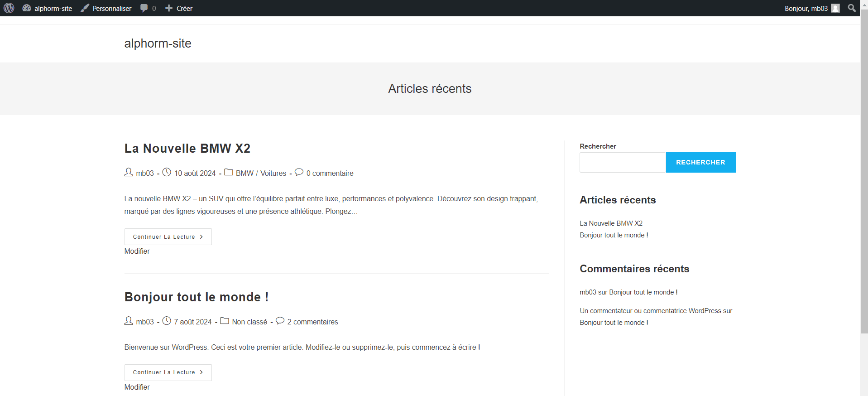Click the clock icon beside 7 août 2024
This screenshot has width=868, height=396.
coord(167,321)
